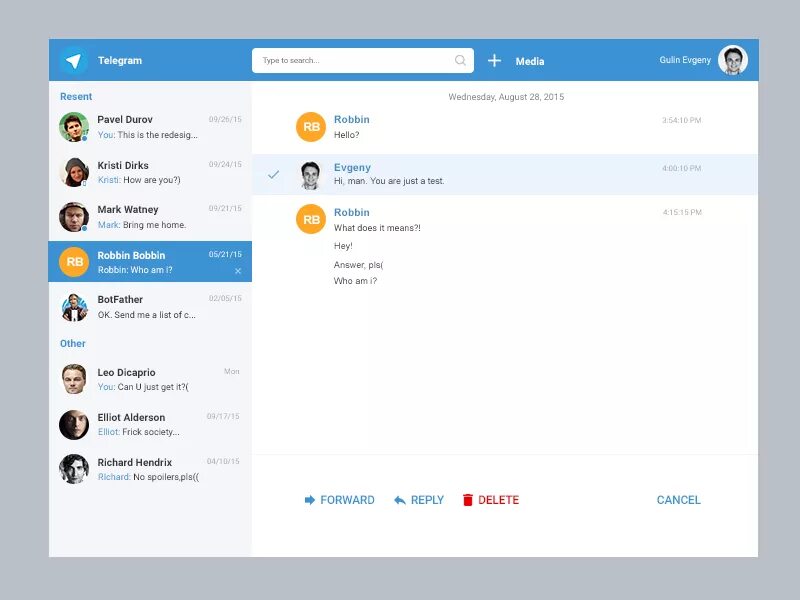
Task: Select the Leo Dicaprio conversation name
Action: [127, 372]
